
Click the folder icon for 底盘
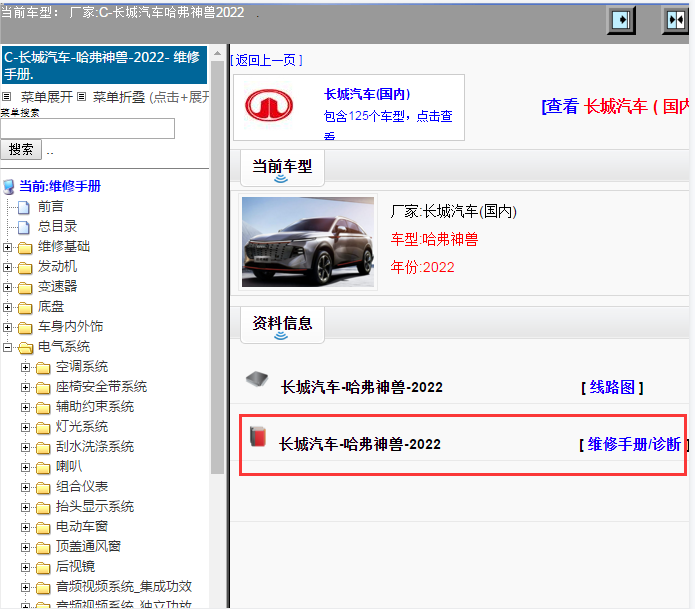(25, 307)
